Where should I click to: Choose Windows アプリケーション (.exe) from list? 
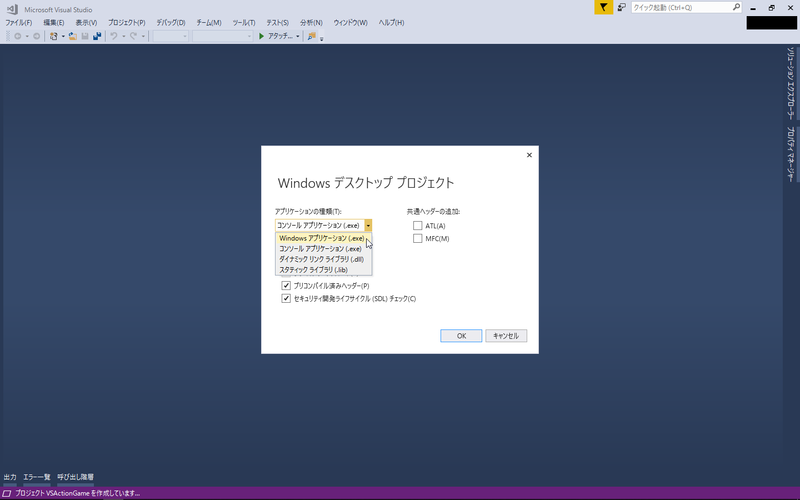(x=323, y=238)
